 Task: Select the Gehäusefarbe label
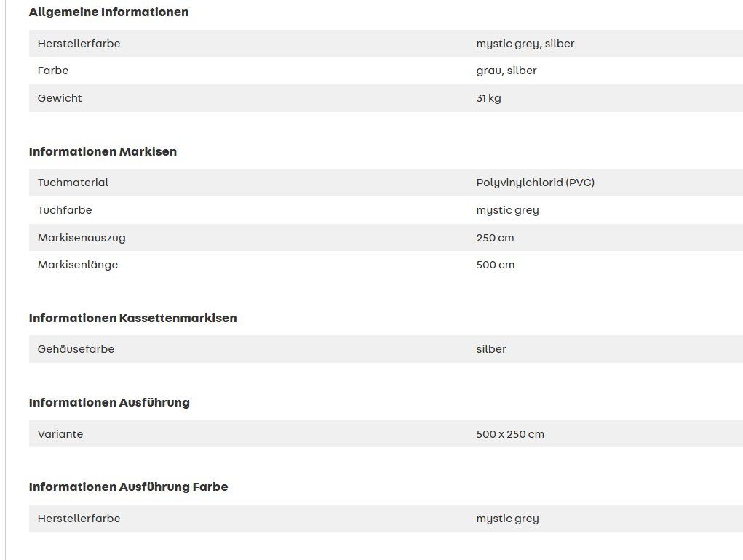tap(76, 349)
